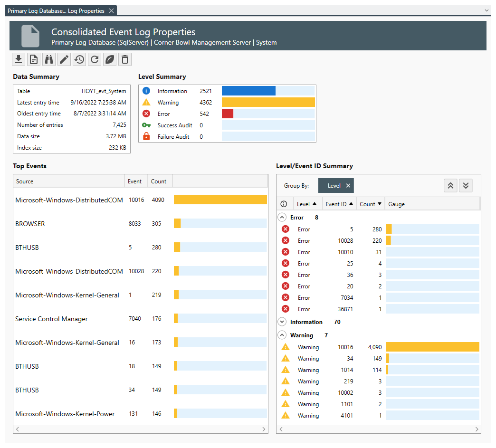Click the leaf-shaped toolbar icon
This screenshot has width=496, height=448.
(x=109, y=59)
